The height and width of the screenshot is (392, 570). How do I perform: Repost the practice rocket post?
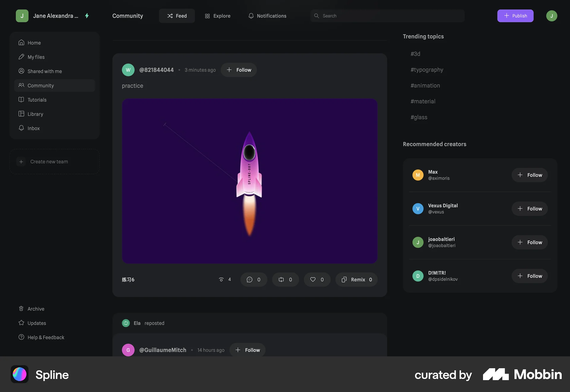285,279
